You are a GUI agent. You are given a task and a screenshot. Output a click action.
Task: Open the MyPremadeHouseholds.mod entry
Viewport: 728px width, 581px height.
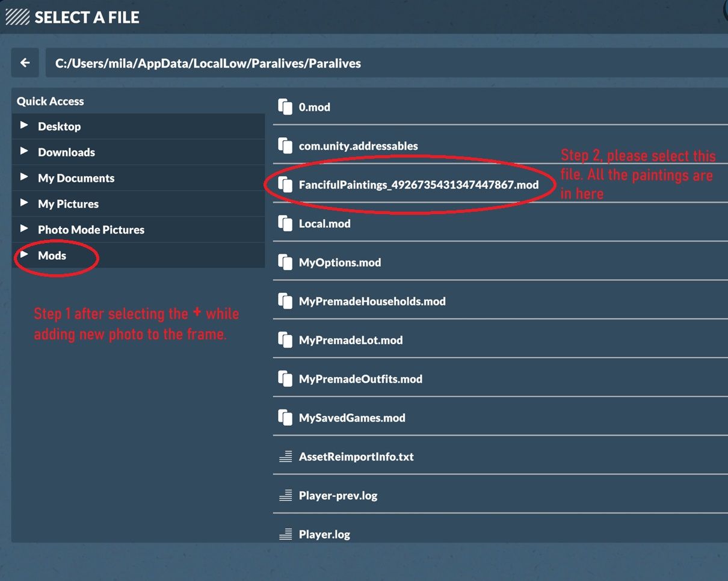pyautogui.click(x=372, y=301)
